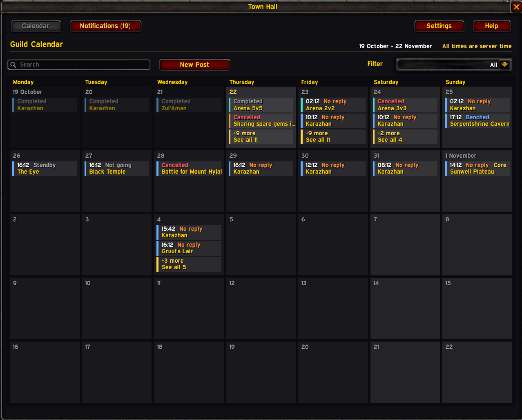Open the Notifications (19) tab
The height and width of the screenshot is (420, 522).
click(x=105, y=26)
